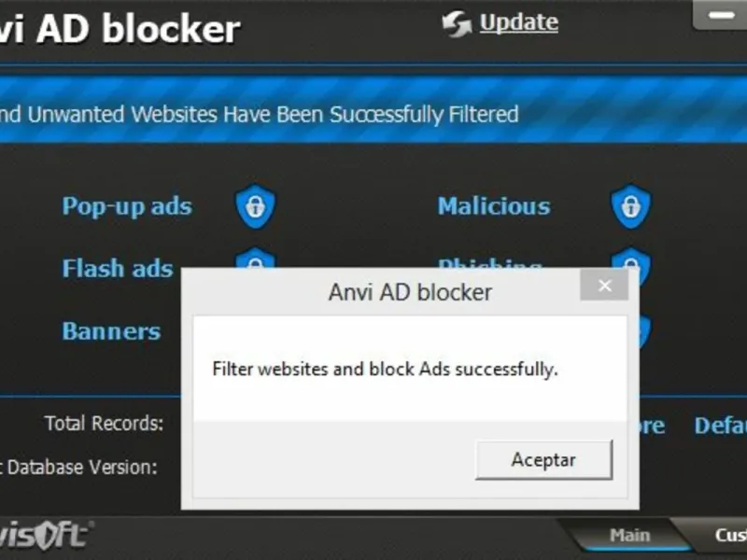Viewport: 747px width, 560px height.
Task: Toggle the Pop-up ads shield lock
Action: [x=255, y=206]
